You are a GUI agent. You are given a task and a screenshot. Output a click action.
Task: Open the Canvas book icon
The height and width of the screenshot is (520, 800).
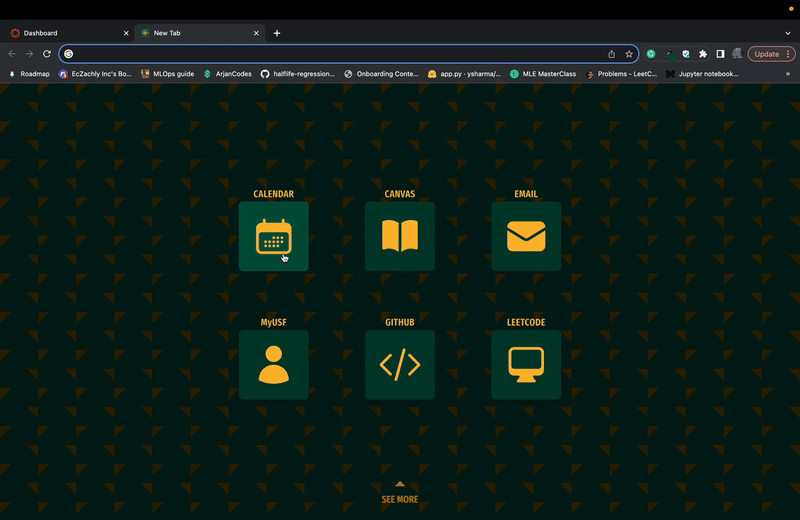pos(400,236)
